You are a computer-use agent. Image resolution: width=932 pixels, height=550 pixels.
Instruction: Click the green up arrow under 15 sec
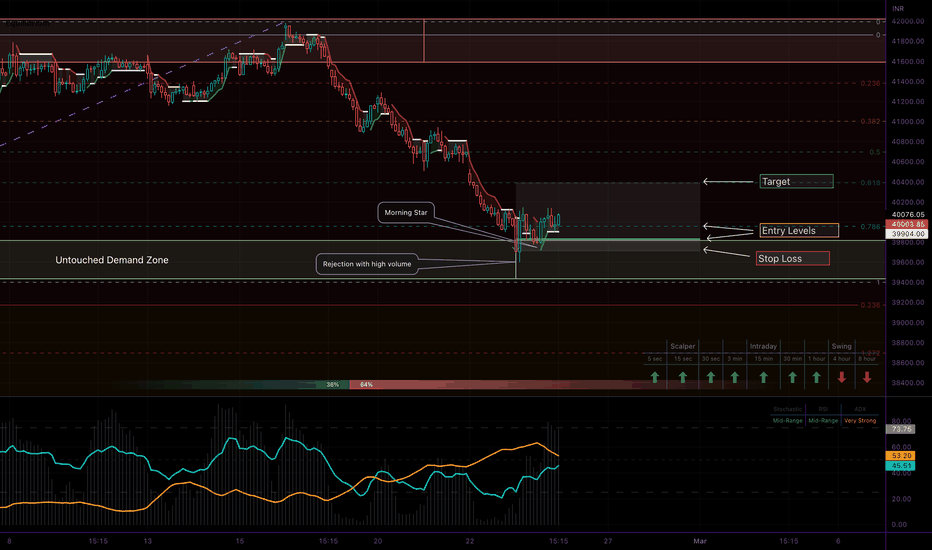tap(682, 377)
